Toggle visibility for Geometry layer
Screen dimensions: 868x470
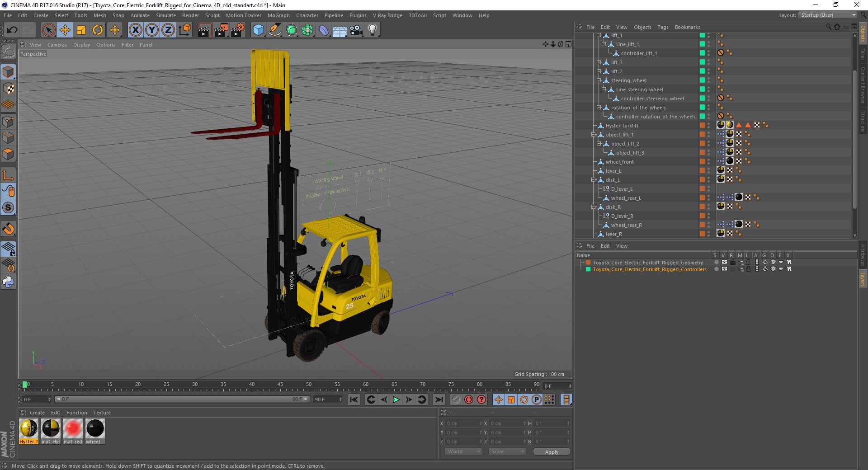coord(724,262)
